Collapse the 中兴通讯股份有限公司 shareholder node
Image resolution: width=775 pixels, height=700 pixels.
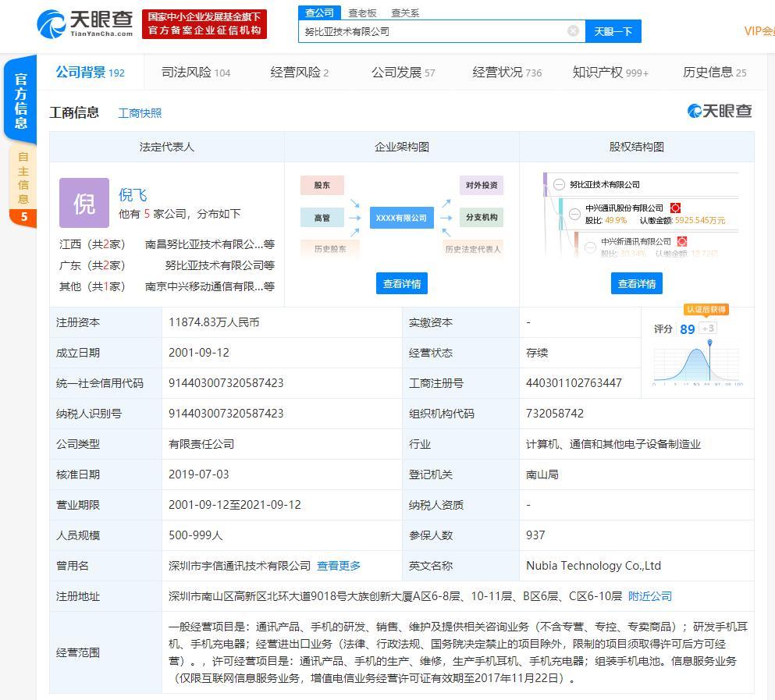[x=574, y=214]
